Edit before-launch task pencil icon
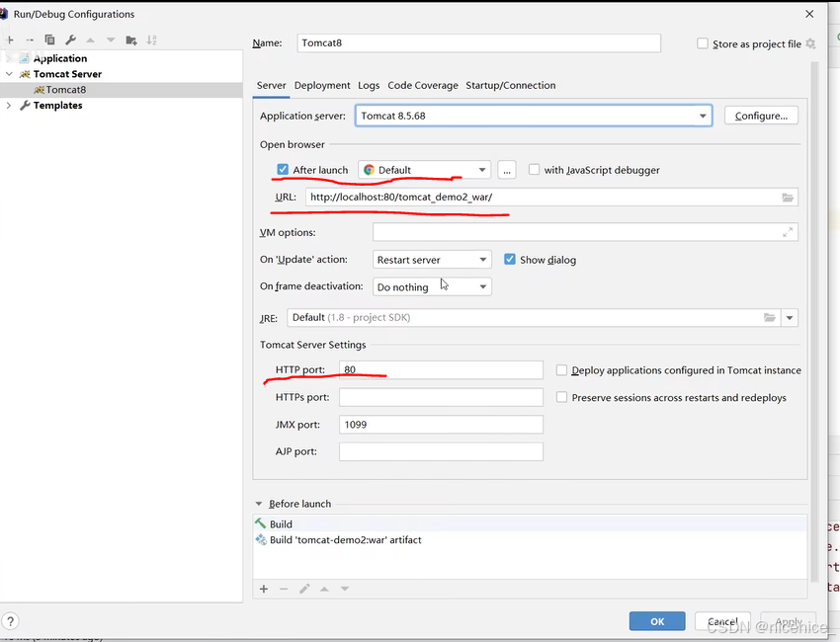The height and width of the screenshot is (642, 840). [304, 589]
